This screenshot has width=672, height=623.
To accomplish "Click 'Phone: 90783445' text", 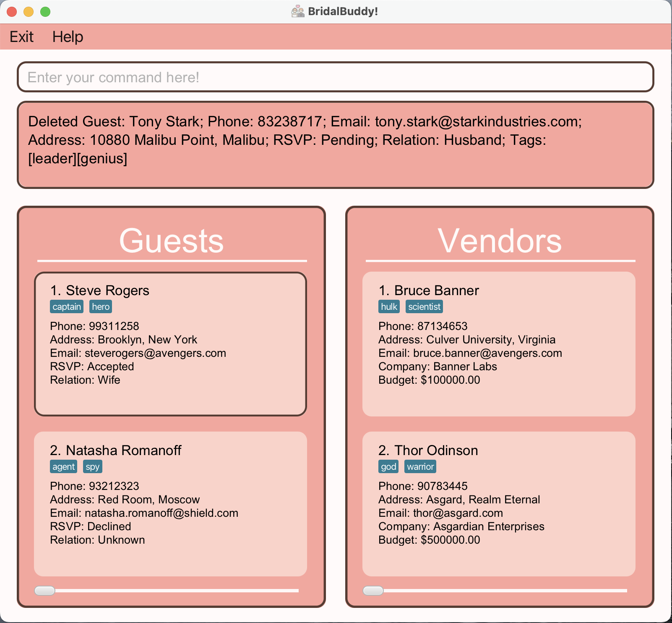I will [x=423, y=486].
